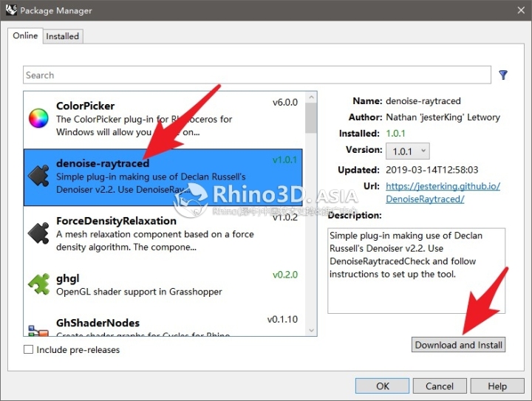Screen dimensions: 532x401
Task: Select the denoise-raytraced package title
Action: 103,163
